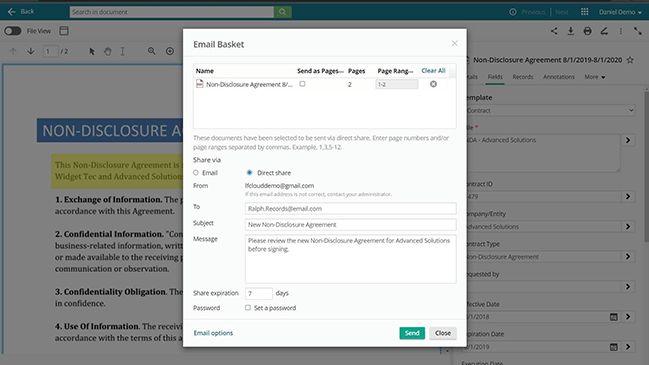Image resolution: width=649 pixels, height=365 pixels.
Task: Click the Search in document field
Action: pos(172,12)
